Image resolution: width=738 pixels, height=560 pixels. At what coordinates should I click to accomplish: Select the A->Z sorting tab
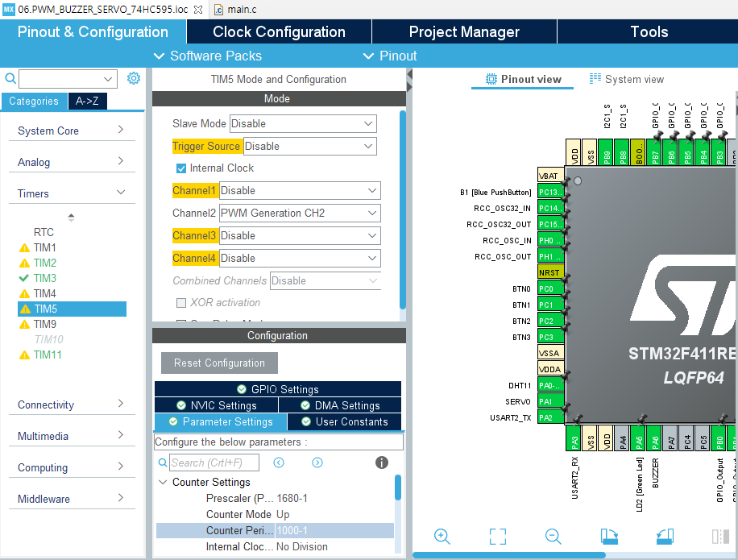pos(88,101)
